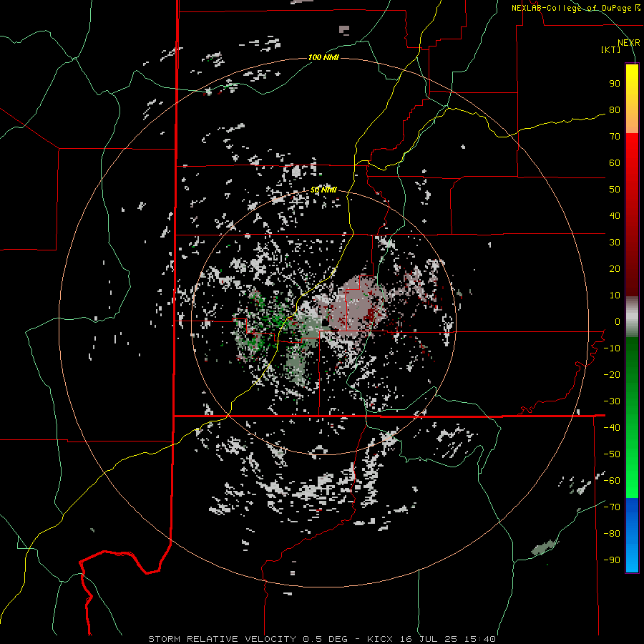The image size is (644, 644).
Task: Click the 60 value on the velocity scale
Action: click(615, 163)
